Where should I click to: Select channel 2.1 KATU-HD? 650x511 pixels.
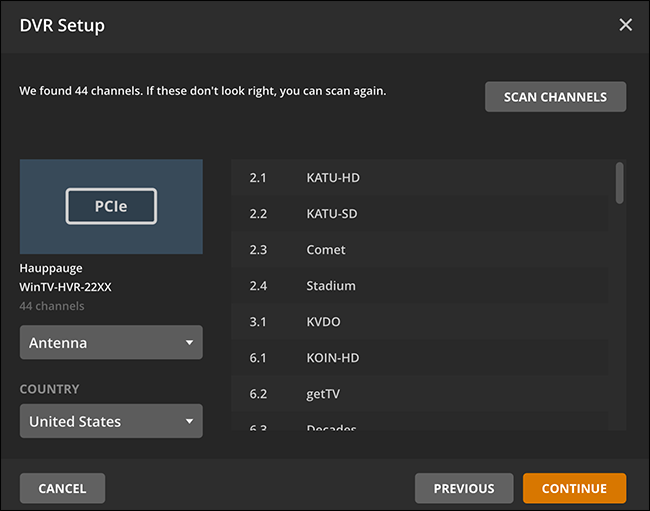420,178
